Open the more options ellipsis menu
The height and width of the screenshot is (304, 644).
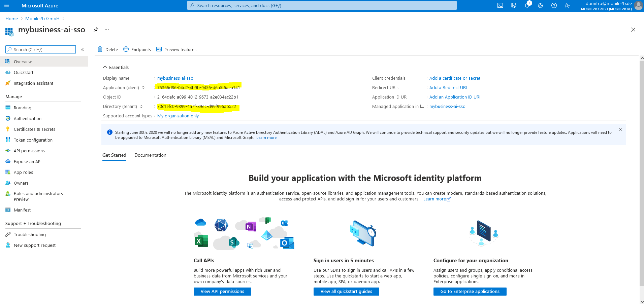(106, 30)
